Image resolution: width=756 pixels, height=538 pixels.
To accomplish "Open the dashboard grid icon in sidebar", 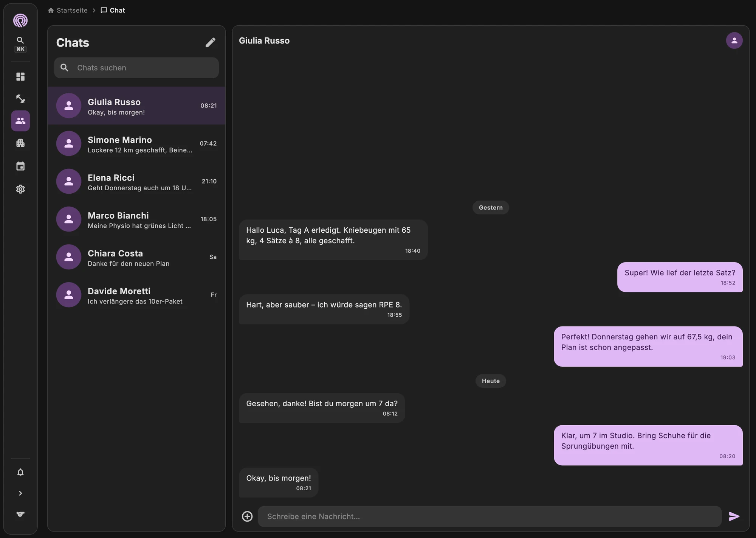I will [x=20, y=77].
